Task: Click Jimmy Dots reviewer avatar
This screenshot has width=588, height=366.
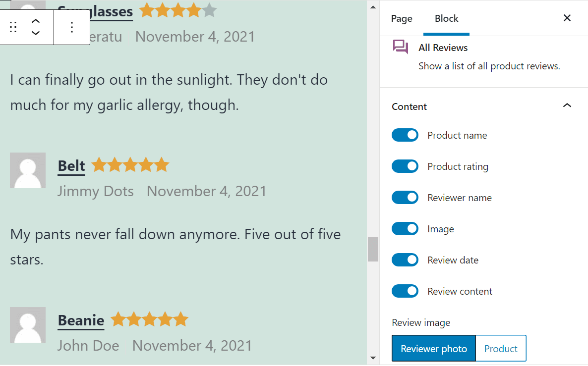Action: click(x=28, y=170)
